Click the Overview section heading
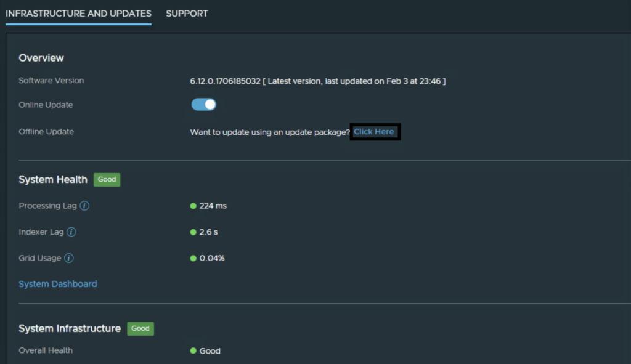The height and width of the screenshot is (364, 631). point(41,58)
